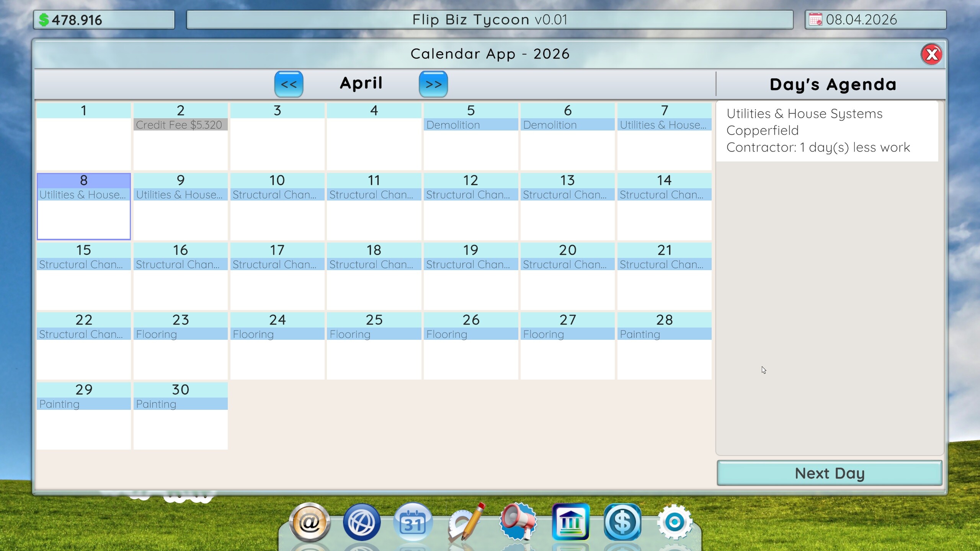Viewport: 980px width, 551px height.
Task: Click 'Utilities & House Systems' agenda heading
Action: point(804,114)
